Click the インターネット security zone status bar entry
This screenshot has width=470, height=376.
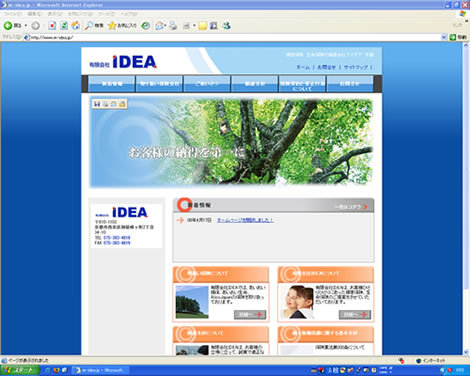tap(431, 360)
